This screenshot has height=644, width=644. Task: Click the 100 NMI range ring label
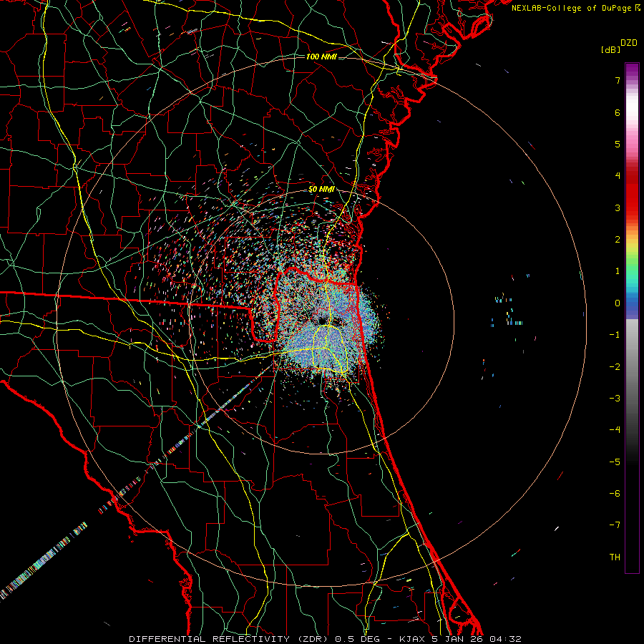click(321, 57)
